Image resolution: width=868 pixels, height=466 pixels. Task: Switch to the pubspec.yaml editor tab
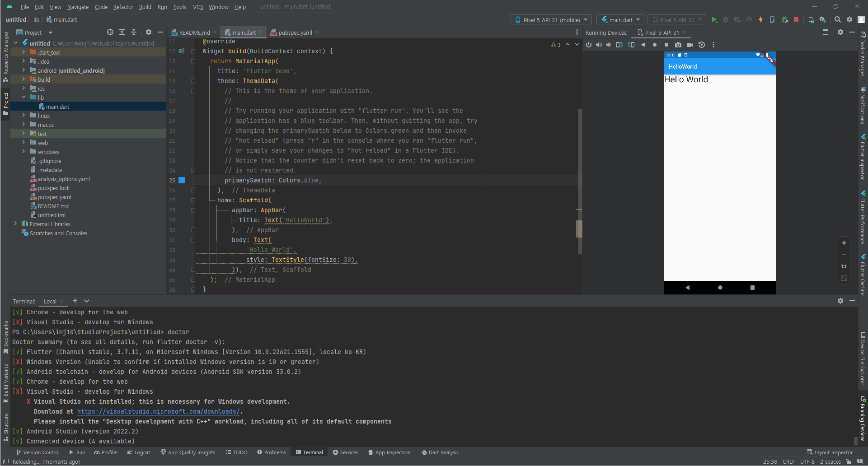click(295, 33)
